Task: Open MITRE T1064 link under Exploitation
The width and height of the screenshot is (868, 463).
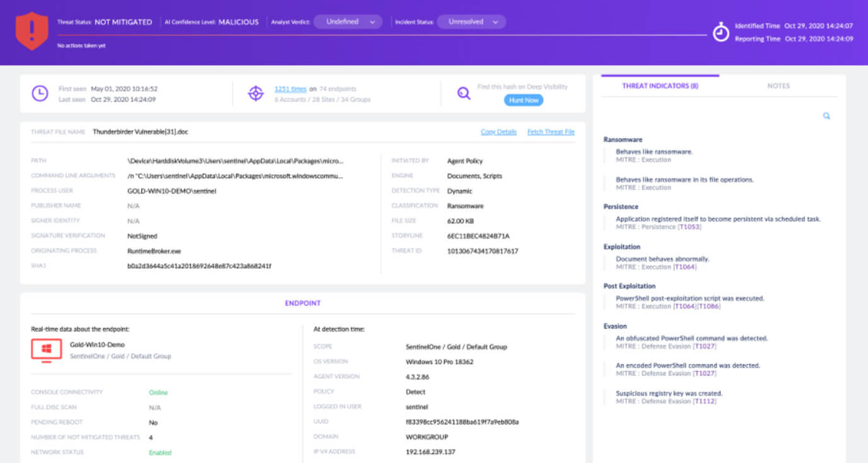Action: click(685, 267)
